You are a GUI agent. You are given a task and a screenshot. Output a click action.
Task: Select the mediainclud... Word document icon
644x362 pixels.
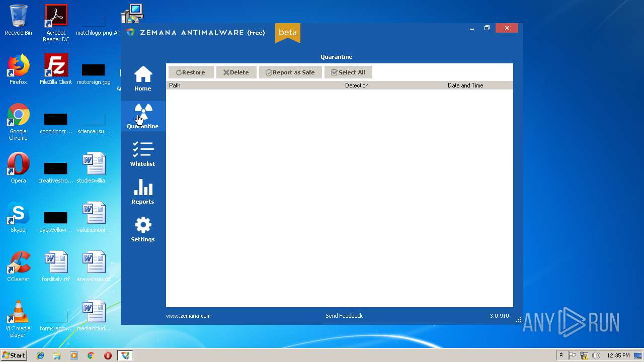(94, 316)
